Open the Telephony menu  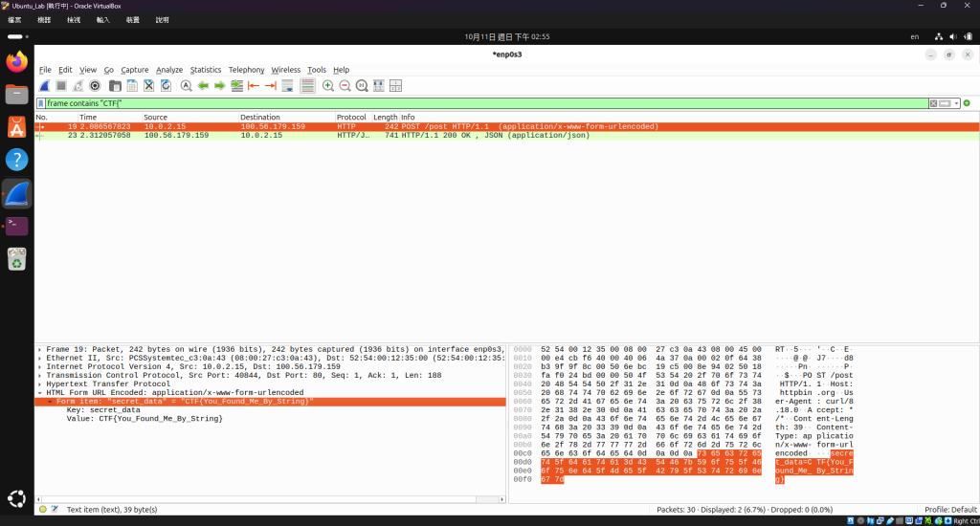pos(246,70)
